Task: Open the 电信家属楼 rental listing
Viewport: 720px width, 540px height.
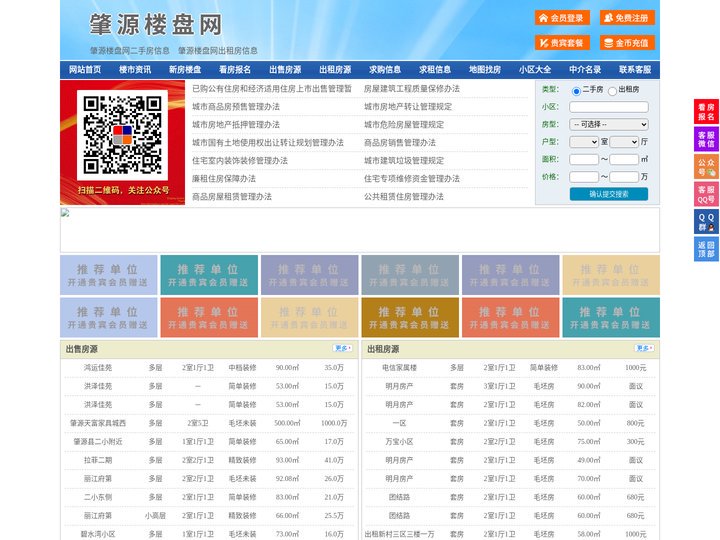Action: 399,368
